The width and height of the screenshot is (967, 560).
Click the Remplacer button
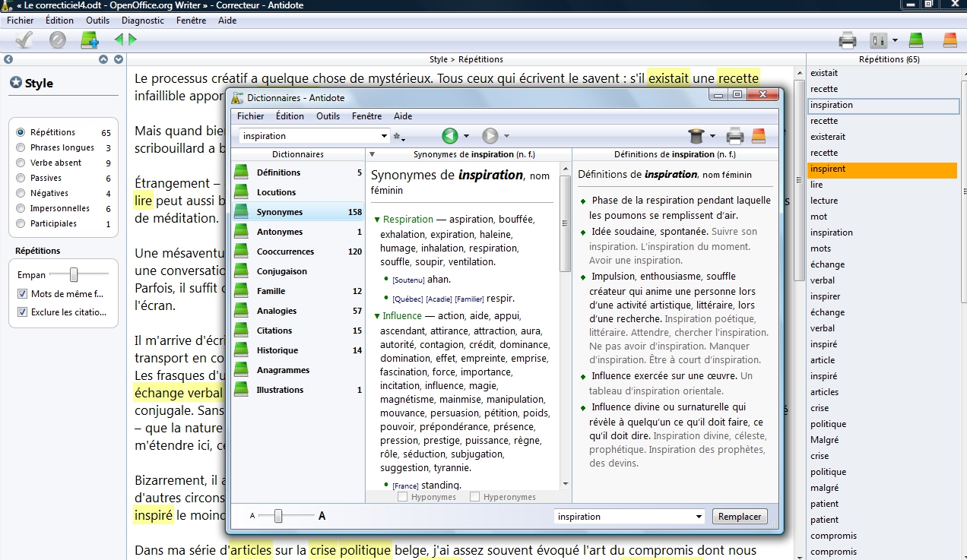[740, 517]
